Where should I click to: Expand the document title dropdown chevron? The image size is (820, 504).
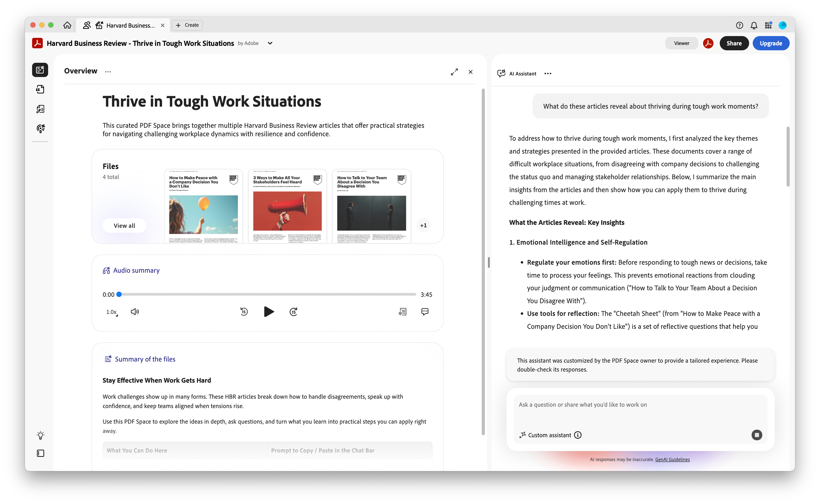(x=270, y=43)
